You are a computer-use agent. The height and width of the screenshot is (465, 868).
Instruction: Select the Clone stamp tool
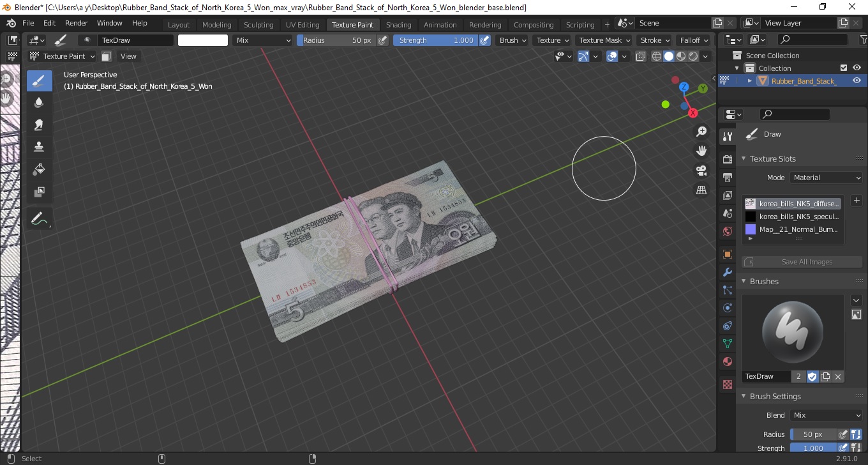pos(39,147)
